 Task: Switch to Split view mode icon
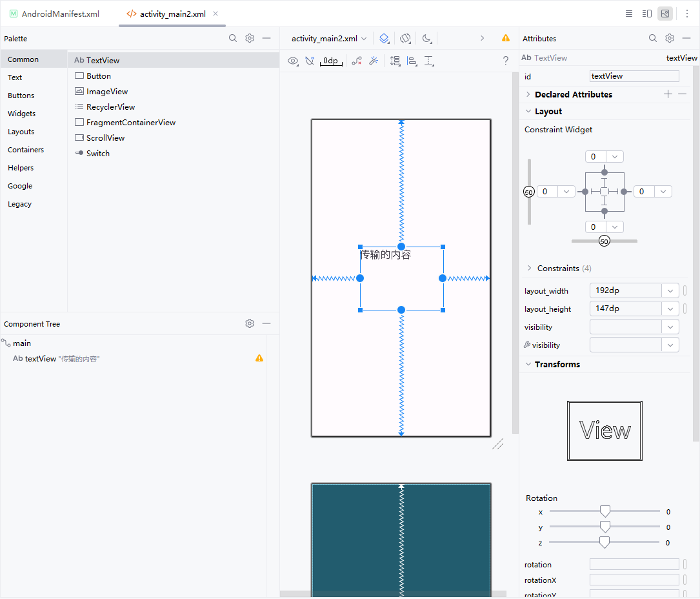click(x=647, y=14)
